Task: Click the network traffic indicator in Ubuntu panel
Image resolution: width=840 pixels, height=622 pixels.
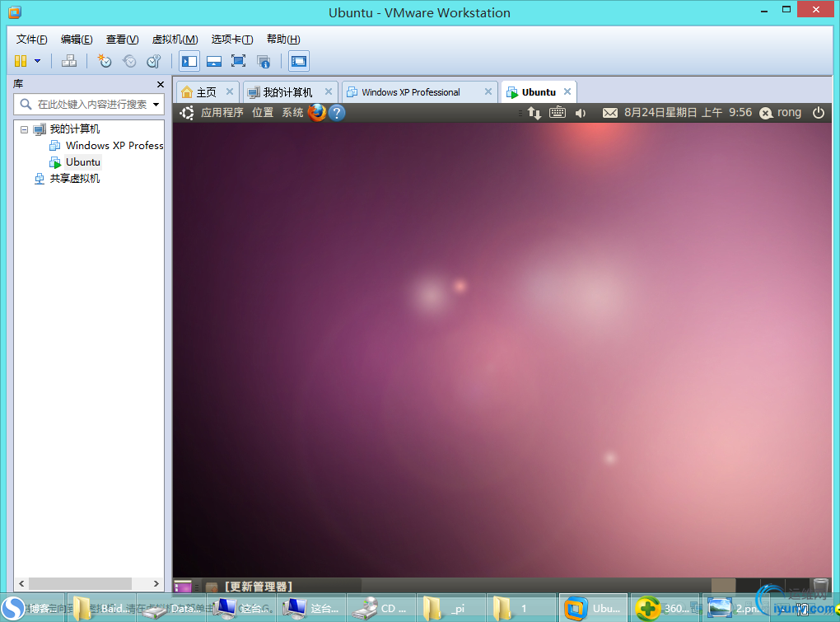Action: click(x=534, y=113)
